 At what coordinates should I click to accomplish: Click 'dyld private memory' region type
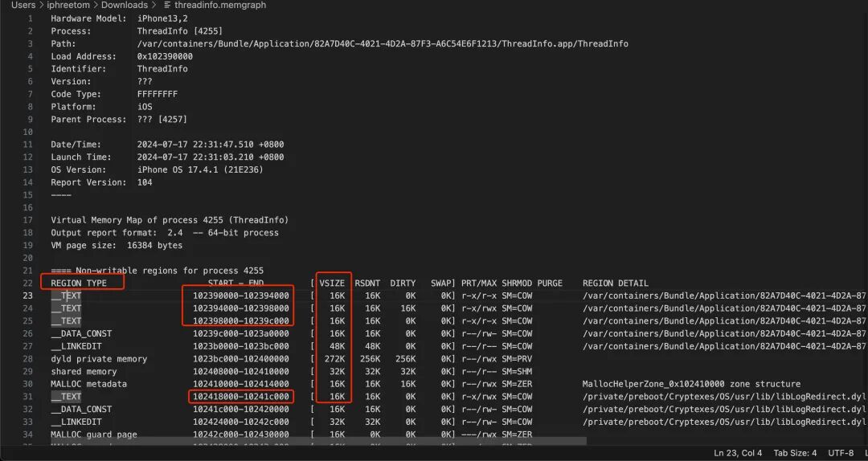[99, 359]
